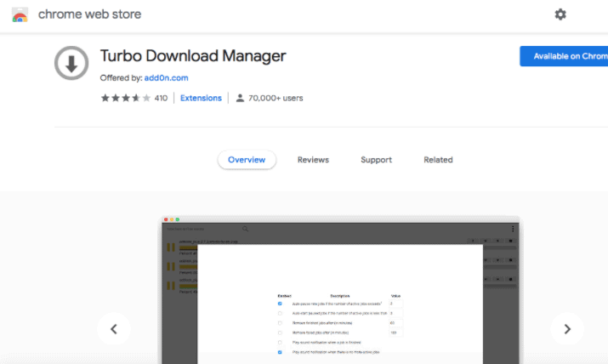
Task: Show the next screenshot with right arrow
Action: click(x=567, y=329)
